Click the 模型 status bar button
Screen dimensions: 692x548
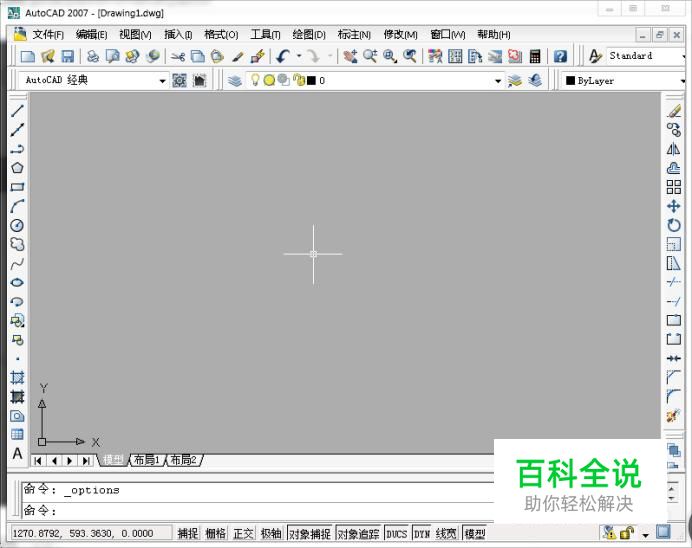(475, 533)
